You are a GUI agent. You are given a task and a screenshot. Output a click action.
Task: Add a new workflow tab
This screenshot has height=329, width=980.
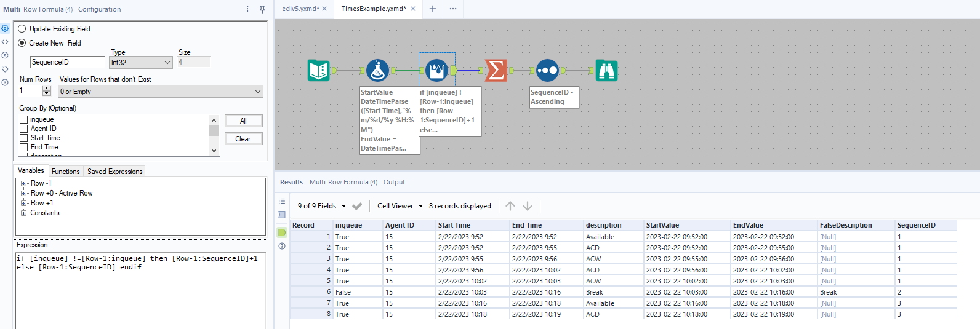433,9
